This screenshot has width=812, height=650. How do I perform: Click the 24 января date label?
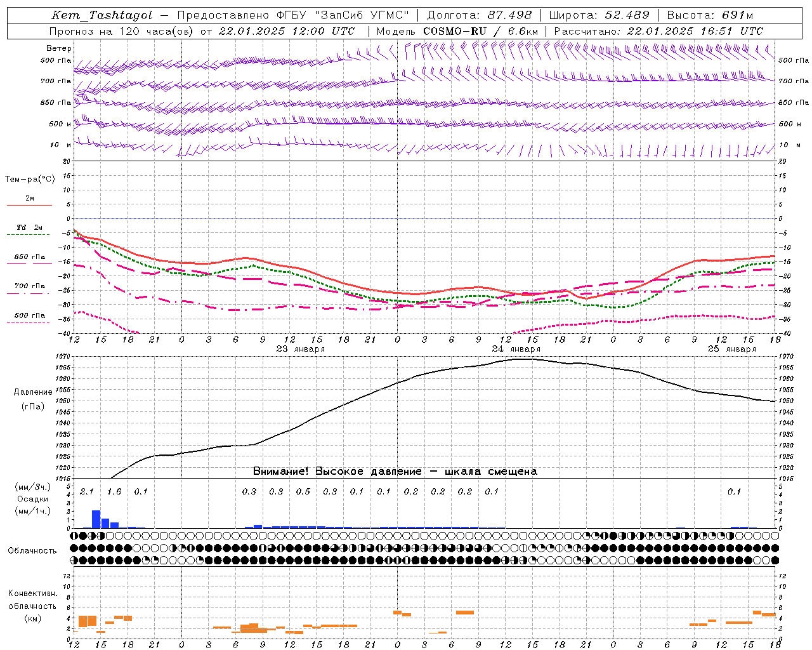(516, 349)
